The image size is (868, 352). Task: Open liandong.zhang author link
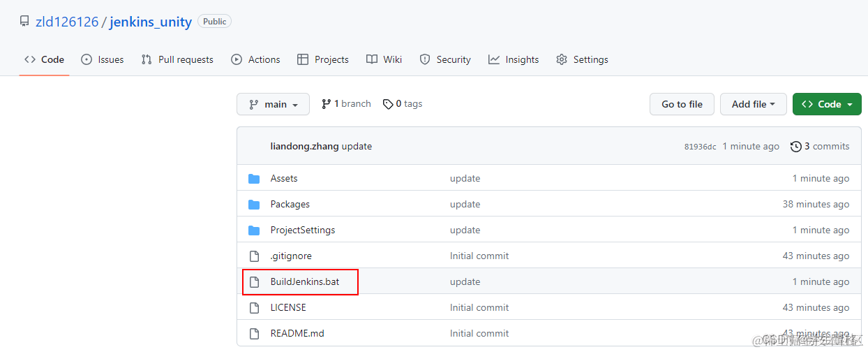point(304,146)
